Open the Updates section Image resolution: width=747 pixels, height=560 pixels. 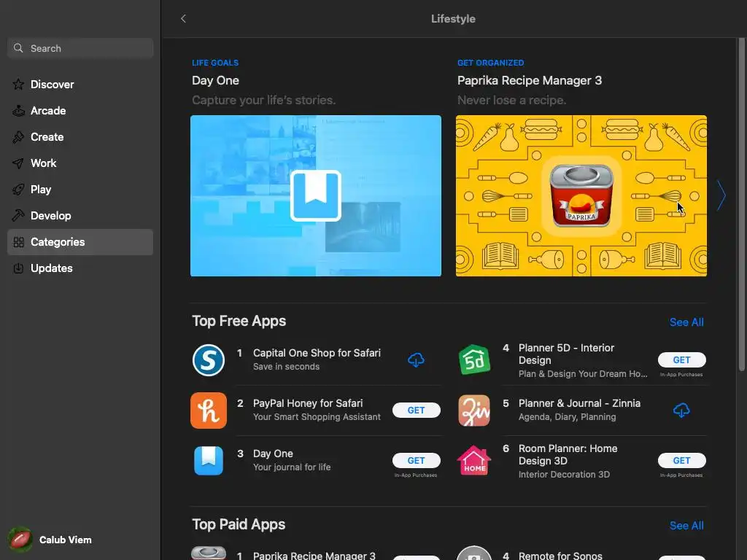point(80,268)
